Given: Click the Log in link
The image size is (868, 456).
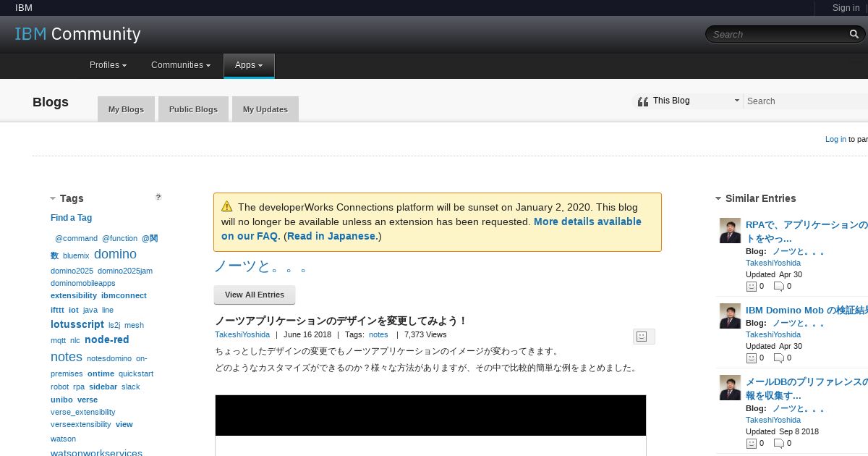Looking at the screenshot, I should [835, 139].
